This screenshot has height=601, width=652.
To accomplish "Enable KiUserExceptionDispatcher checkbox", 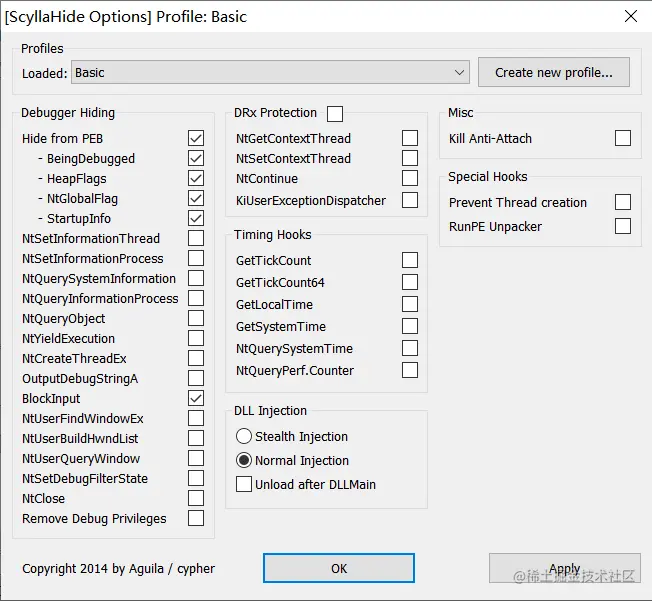I will 410,200.
